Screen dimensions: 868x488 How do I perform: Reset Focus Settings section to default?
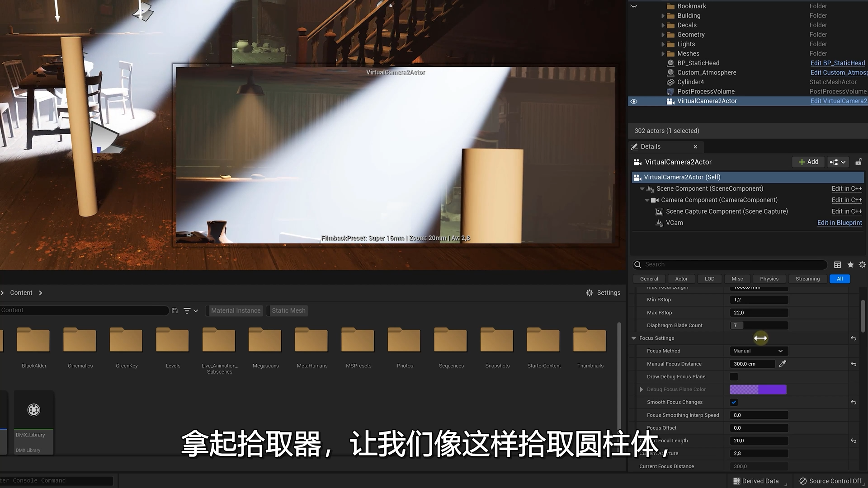(x=854, y=338)
